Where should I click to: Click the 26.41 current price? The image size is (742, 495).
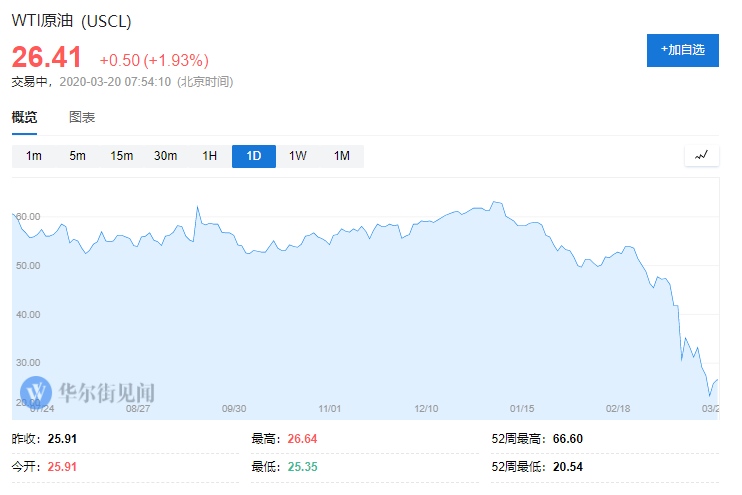46,57
